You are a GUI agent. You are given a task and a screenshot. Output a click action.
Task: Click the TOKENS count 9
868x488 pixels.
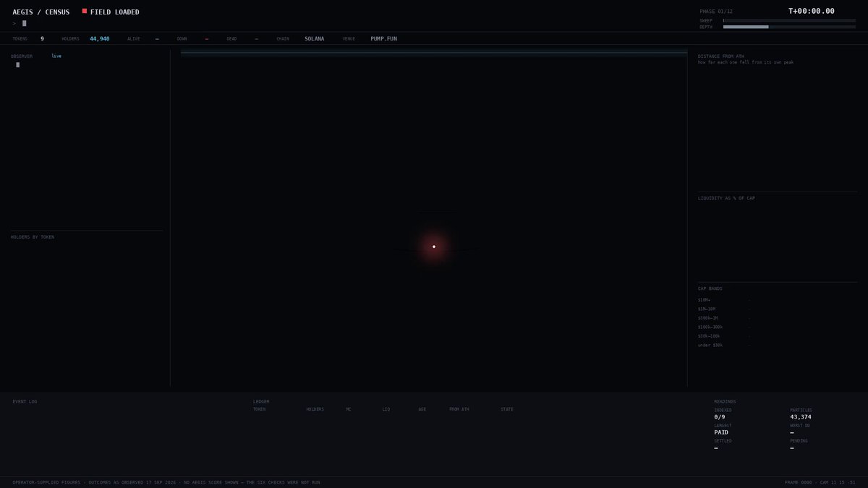click(x=42, y=38)
